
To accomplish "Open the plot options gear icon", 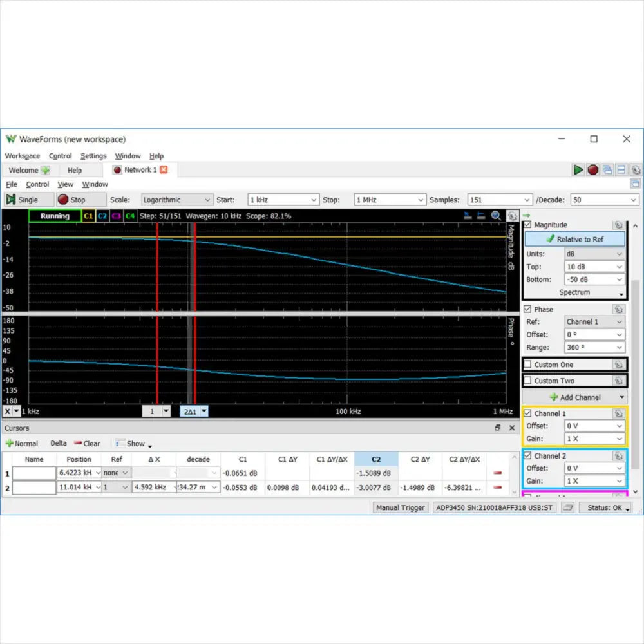I will pos(512,216).
